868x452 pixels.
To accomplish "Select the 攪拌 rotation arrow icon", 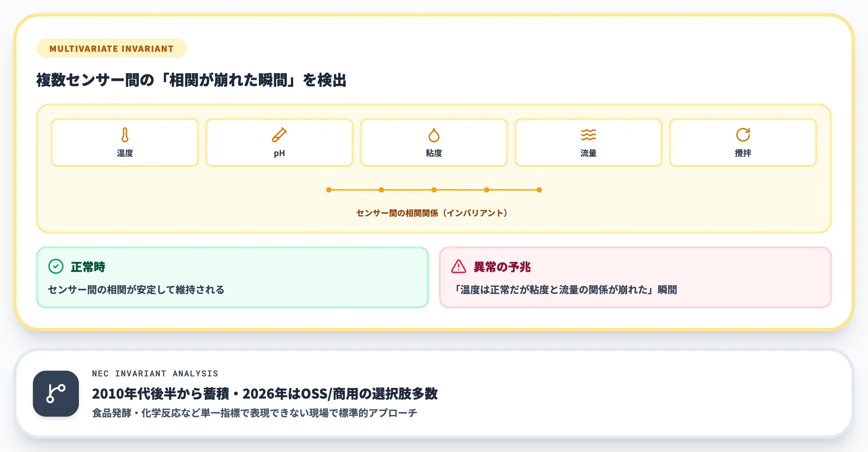I will tap(743, 134).
